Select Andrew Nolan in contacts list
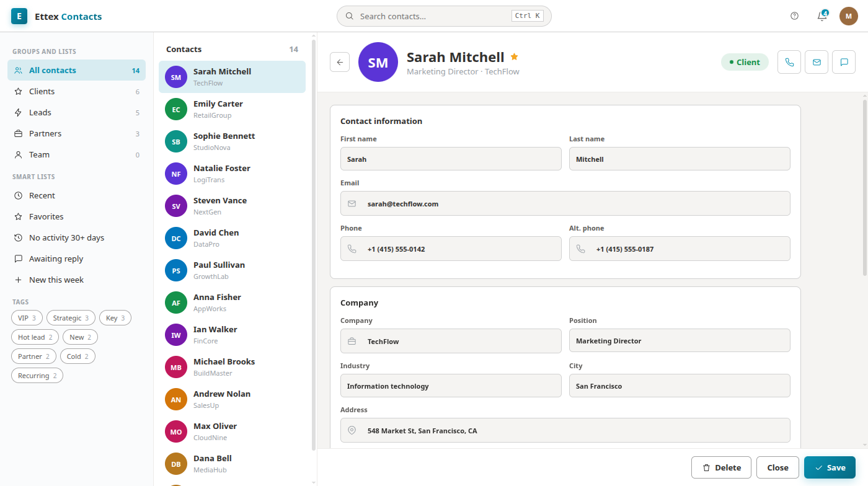Viewport: 868px width, 486px height. [232, 399]
